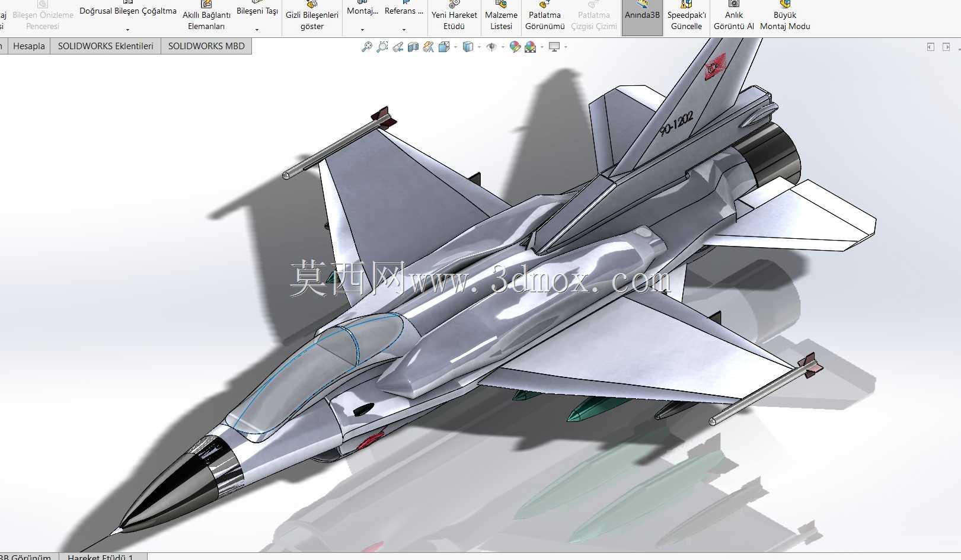961x560 pixels.
Task: Click the Patlatma Görünümü tool
Action: pos(545,17)
